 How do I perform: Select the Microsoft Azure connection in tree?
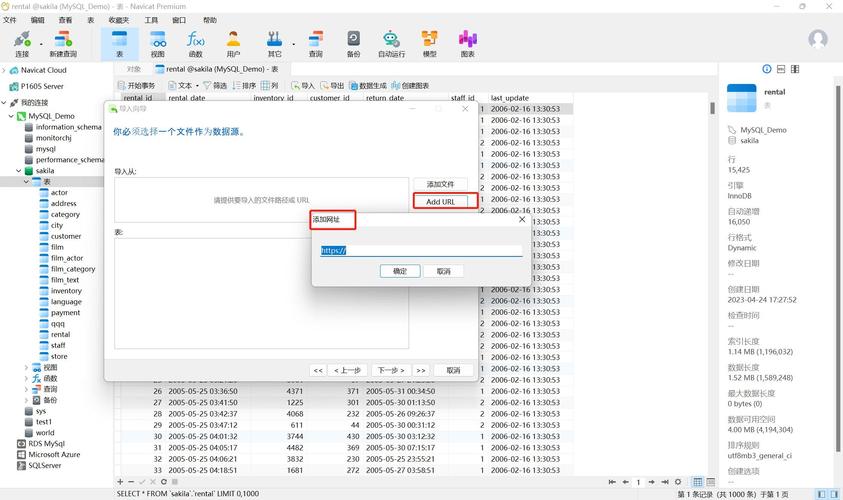tap(54, 454)
